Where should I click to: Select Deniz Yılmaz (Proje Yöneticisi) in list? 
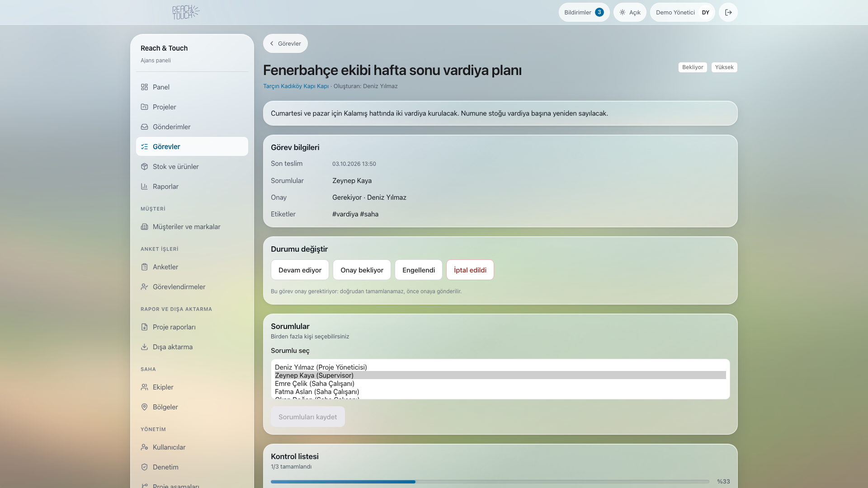tap(500, 367)
